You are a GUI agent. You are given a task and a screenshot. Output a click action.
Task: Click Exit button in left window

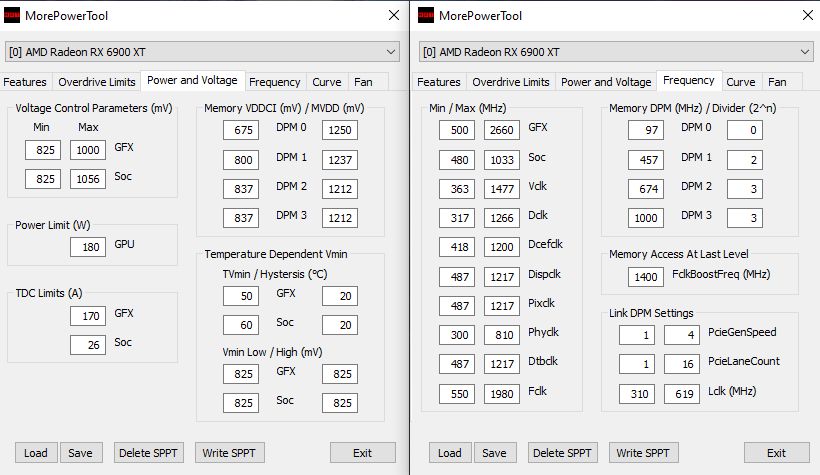tap(362, 453)
